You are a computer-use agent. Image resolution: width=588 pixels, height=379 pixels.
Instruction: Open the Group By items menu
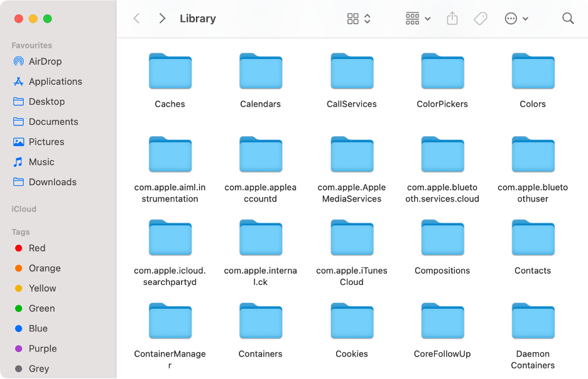coord(418,18)
